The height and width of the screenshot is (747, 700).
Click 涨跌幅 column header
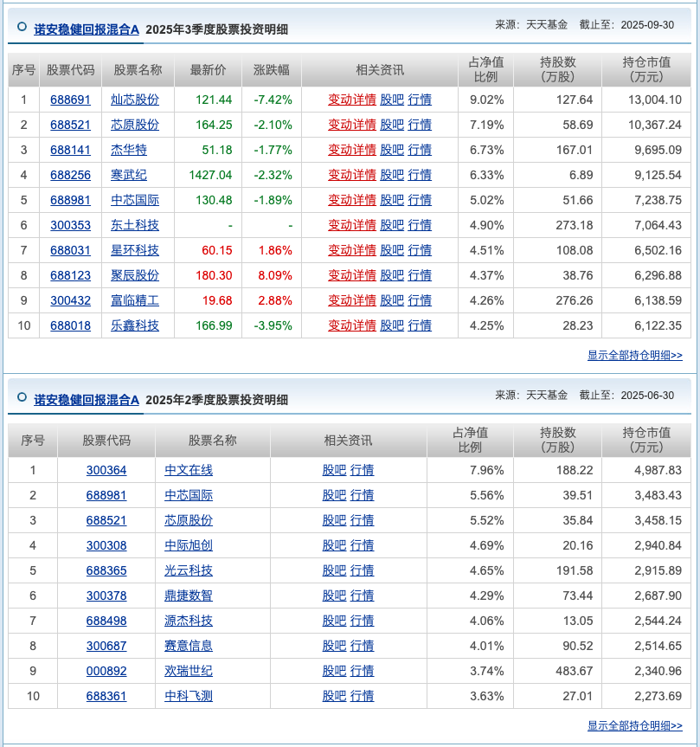(x=272, y=70)
